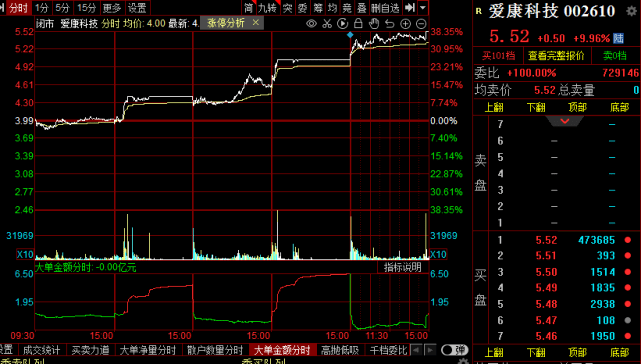641x364 pixels.
Task: Select the 高抛低吸 indicator tab
Action: (340, 350)
